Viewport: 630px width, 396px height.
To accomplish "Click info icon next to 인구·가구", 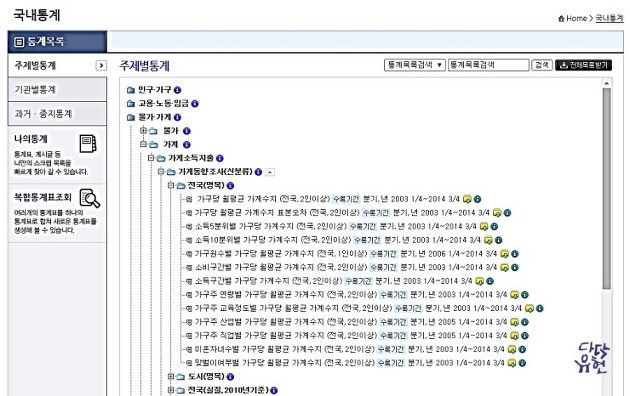I will (177, 90).
